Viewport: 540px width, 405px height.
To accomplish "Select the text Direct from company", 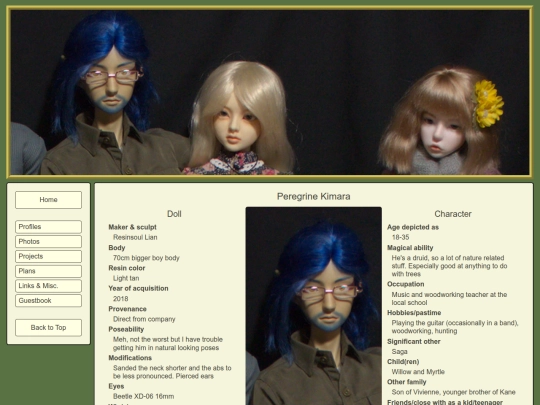I will [144, 319].
